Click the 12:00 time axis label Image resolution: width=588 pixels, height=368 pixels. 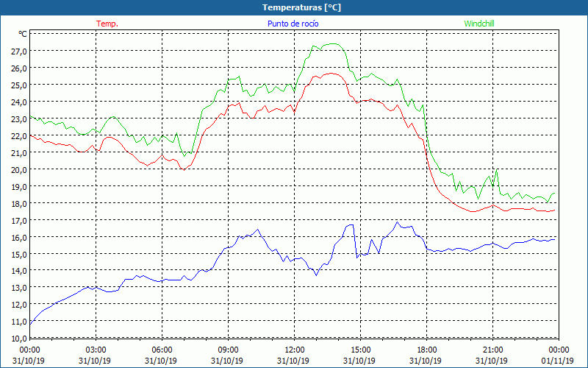click(295, 350)
